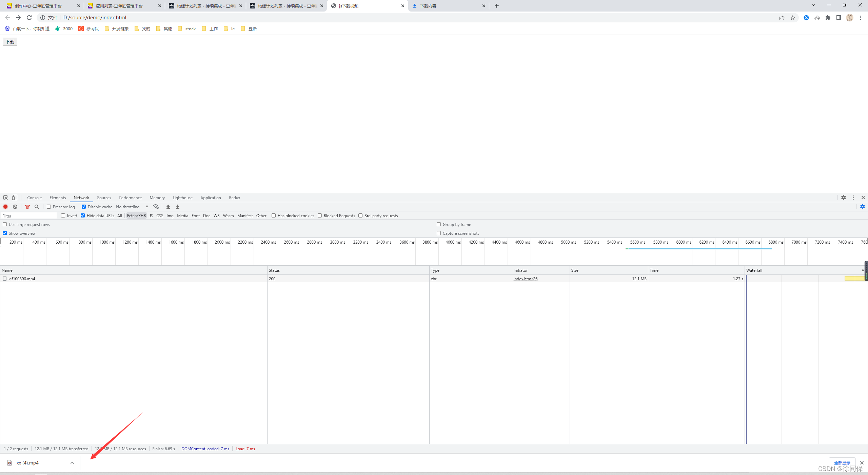The height and width of the screenshot is (475, 868).
Task: Click the Export HAR download arrow
Action: tap(178, 207)
